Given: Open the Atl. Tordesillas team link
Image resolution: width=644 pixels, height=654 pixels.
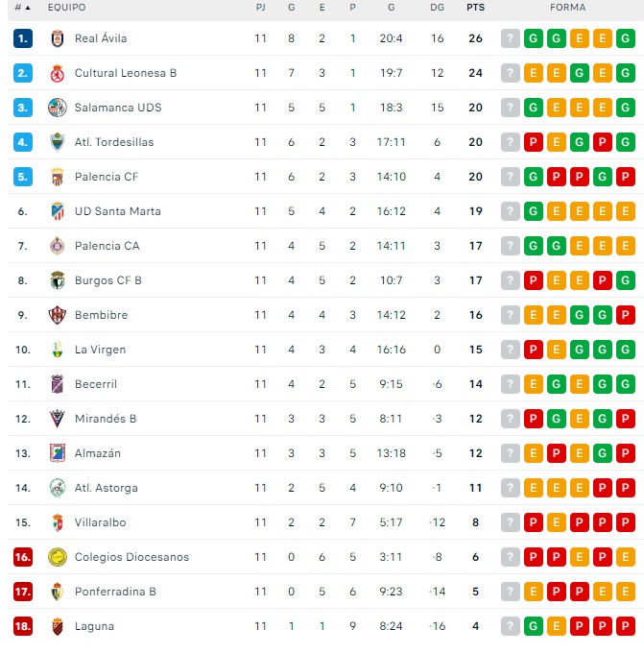Looking at the screenshot, I should click(x=114, y=142).
